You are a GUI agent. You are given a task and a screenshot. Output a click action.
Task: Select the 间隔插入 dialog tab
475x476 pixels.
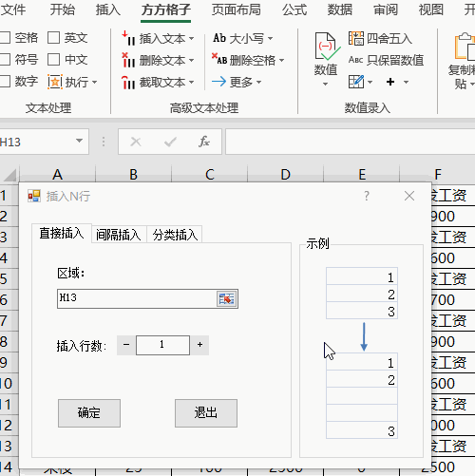[x=119, y=235]
